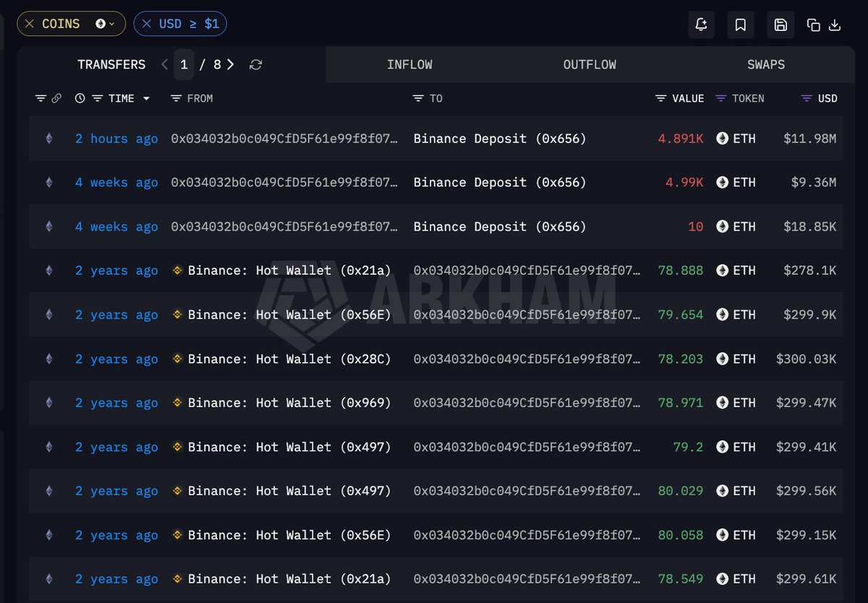Open the TIME column filter
Screen dimensions: 868x603
pos(97,98)
